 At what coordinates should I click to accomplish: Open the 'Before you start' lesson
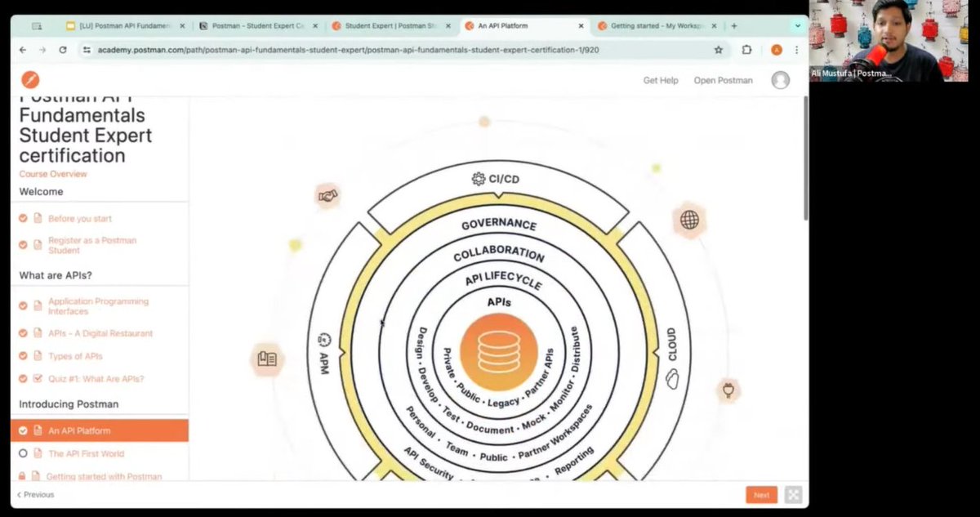pyautogui.click(x=80, y=219)
